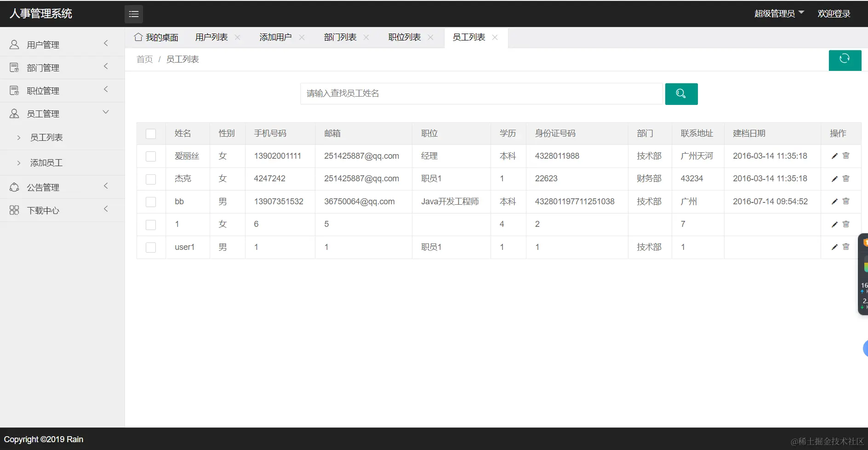Expand 部门管理 with its chevron
This screenshot has width=868, height=450.
pyautogui.click(x=106, y=66)
